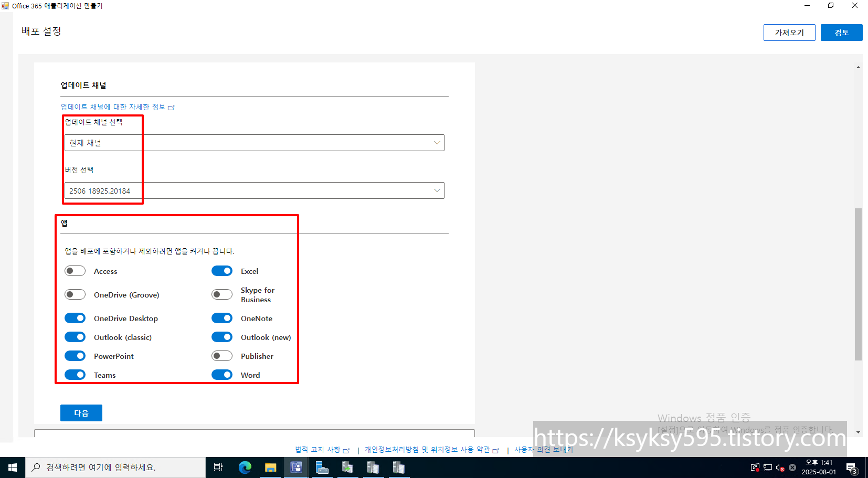Screen dimensions: 868x478
Task: Open 사용자 의견 보내기 link
Action: pyautogui.click(x=543, y=450)
